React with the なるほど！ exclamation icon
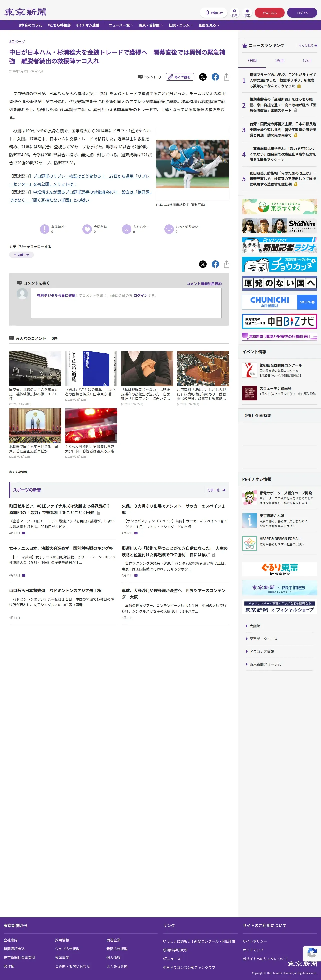321x980 pixels. pos(45,229)
